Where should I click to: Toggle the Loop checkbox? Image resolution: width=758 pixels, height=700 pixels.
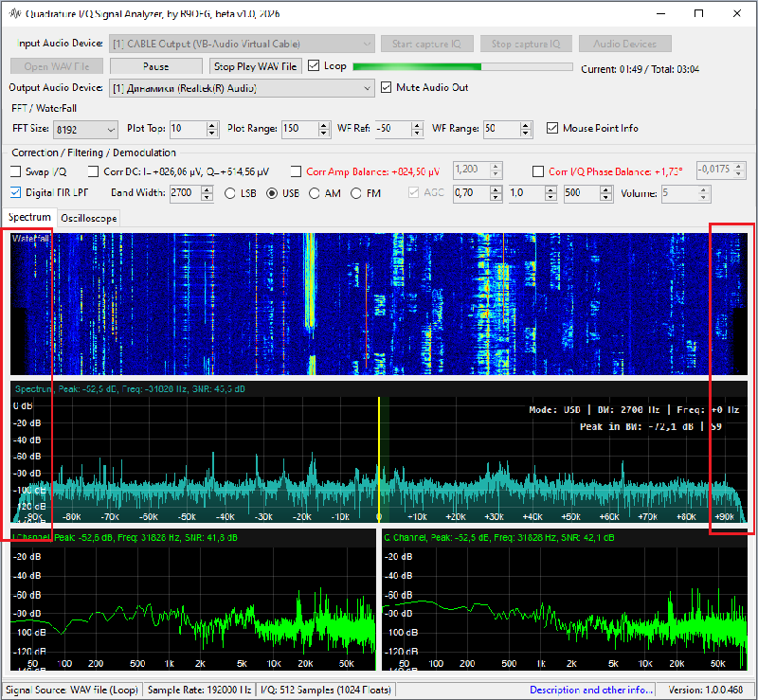314,66
